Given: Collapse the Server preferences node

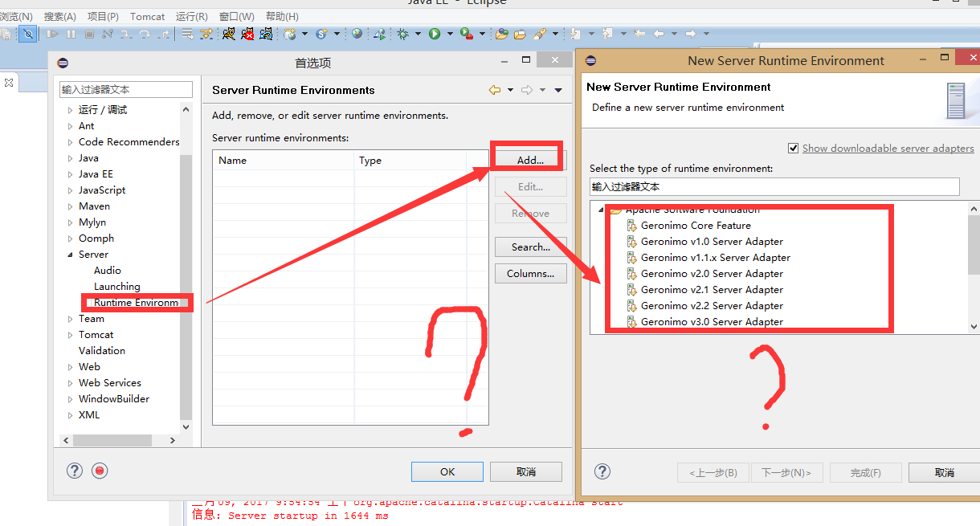Looking at the screenshot, I should [71, 255].
